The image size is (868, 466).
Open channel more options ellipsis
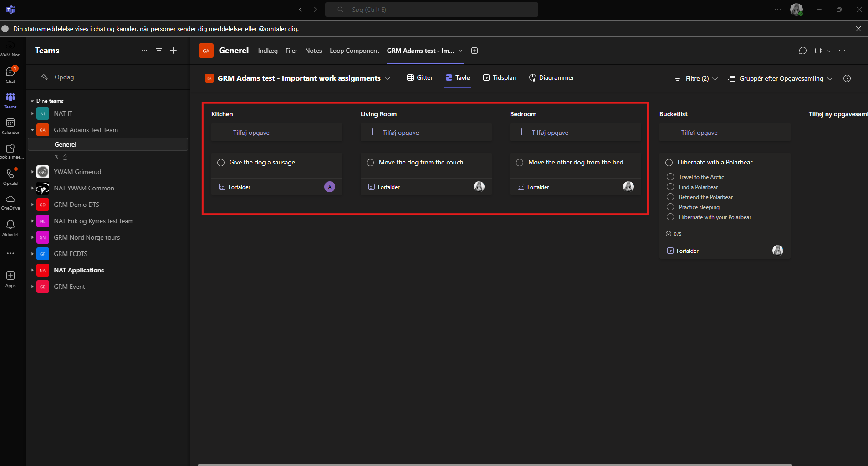pos(842,51)
